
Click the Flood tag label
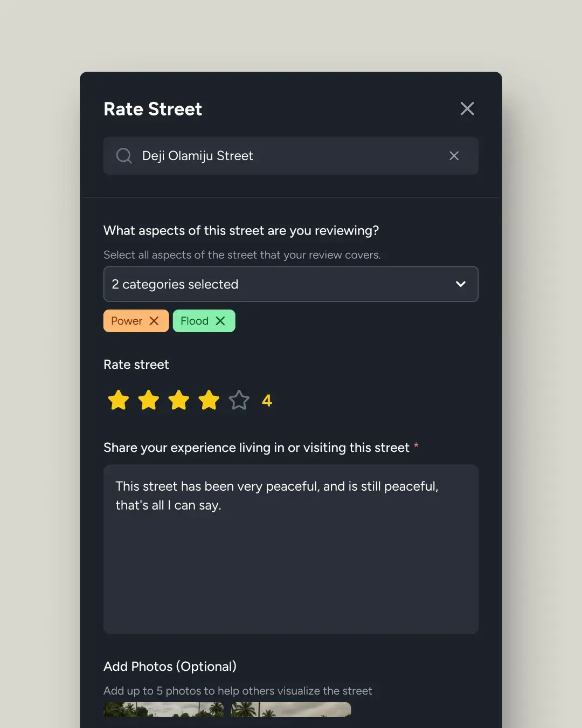point(195,321)
